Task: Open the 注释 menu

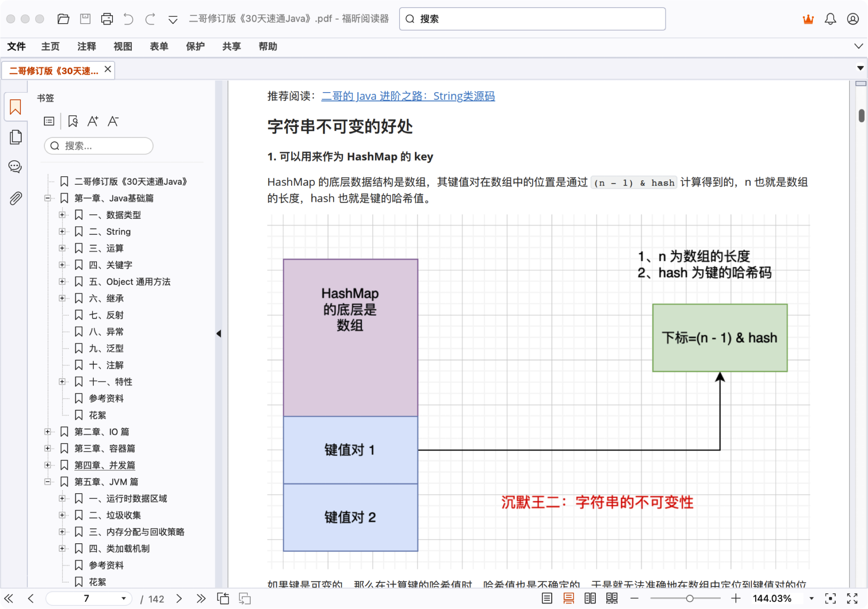Action: [x=87, y=46]
